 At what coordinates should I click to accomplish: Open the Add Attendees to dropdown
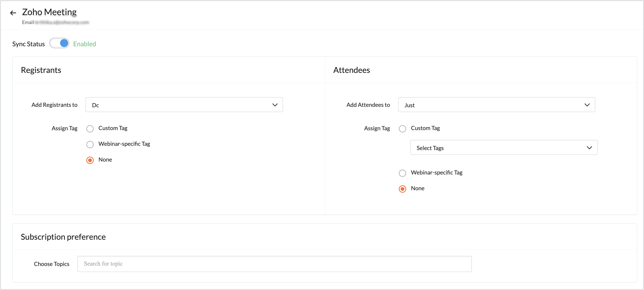497,105
